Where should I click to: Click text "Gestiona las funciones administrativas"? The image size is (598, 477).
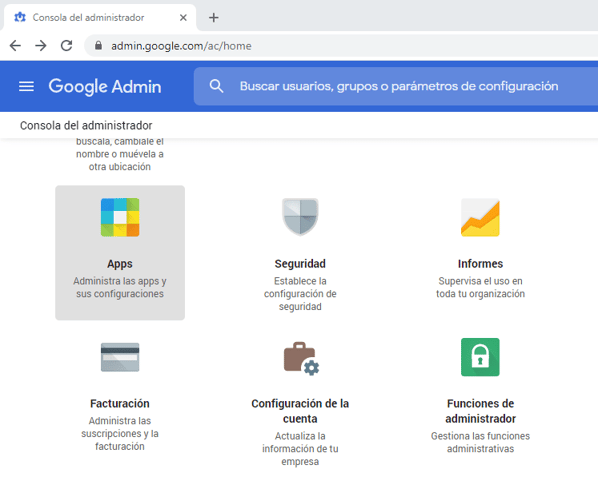(480, 442)
